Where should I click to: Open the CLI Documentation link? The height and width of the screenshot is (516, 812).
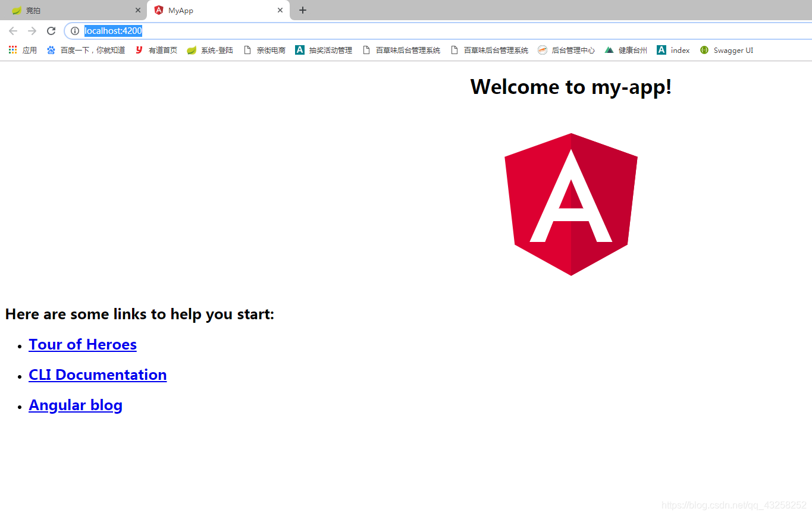[x=97, y=375]
